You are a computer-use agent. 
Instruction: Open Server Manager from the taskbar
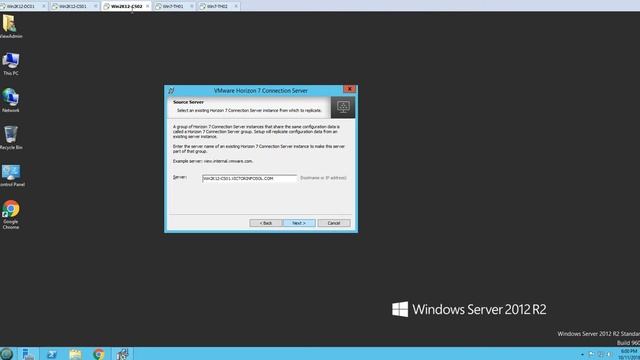coord(28,354)
